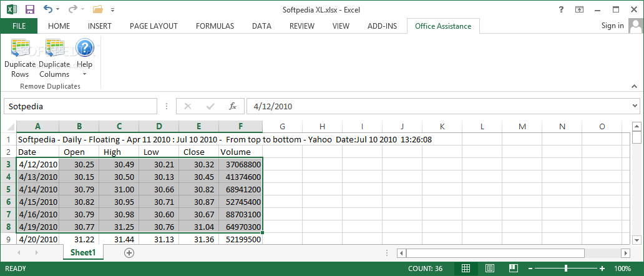The width and height of the screenshot is (644, 276).
Task: Click previous sheet navigation arrow
Action: click(19, 253)
